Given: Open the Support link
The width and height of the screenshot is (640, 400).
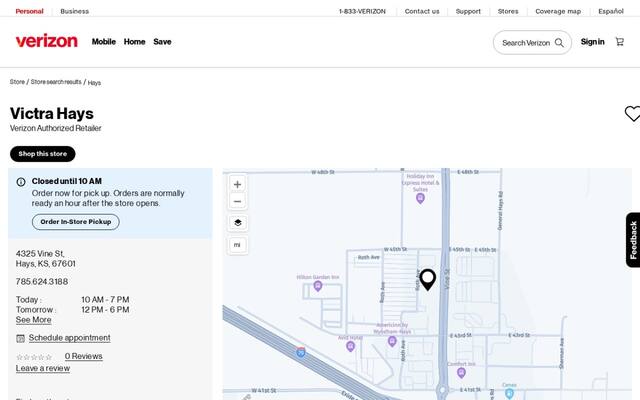Looking at the screenshot, I should click(468, 11).
